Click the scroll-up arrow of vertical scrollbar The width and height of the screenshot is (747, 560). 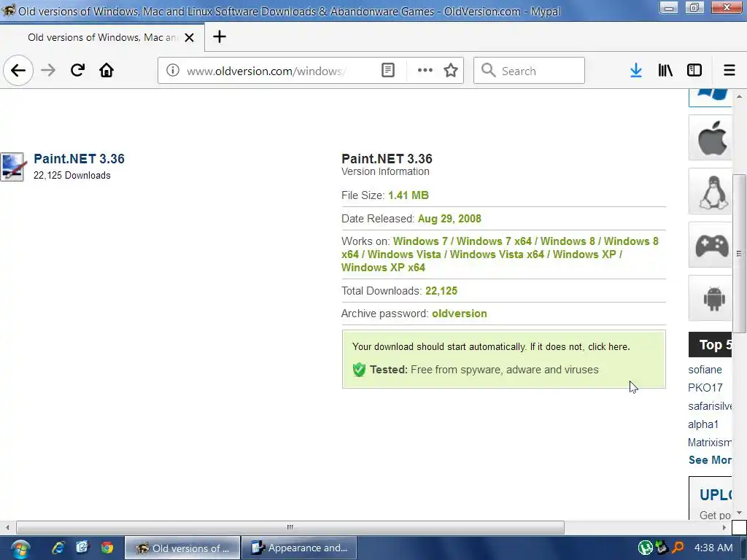coord(739,96)
